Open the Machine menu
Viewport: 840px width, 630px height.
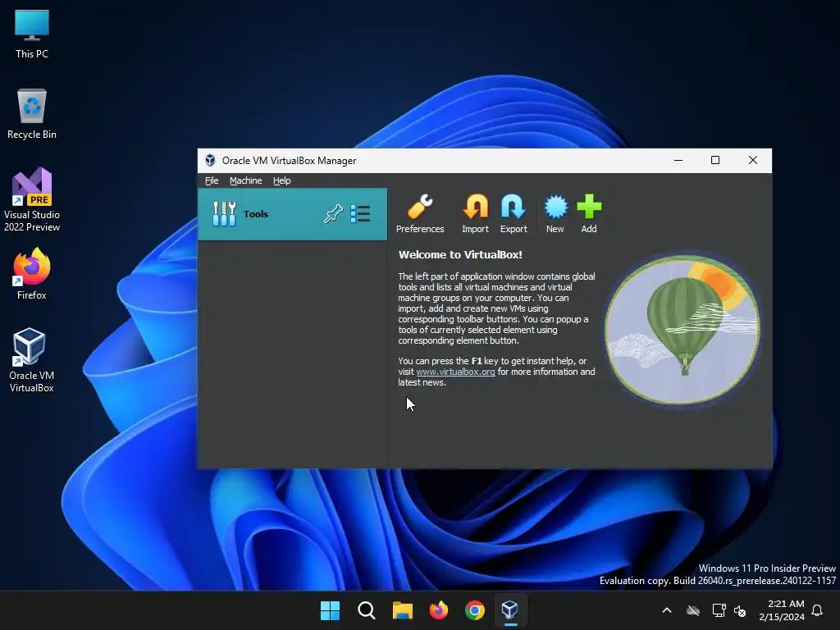[x=246, y=180]
